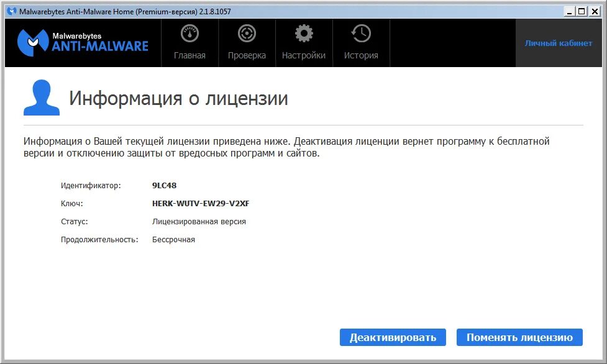This screenshot has height=364, width=607.
Task: Click the clock history icon above История
Action: point(361,34)
